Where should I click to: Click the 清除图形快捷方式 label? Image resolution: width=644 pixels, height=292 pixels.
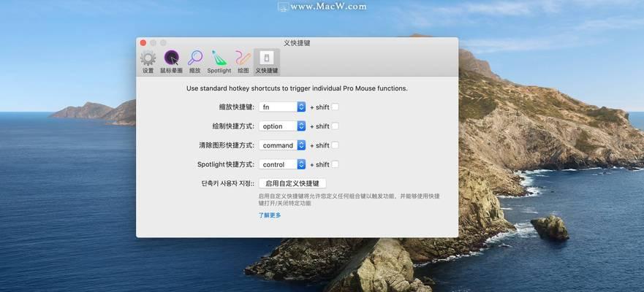pos(227,145)
